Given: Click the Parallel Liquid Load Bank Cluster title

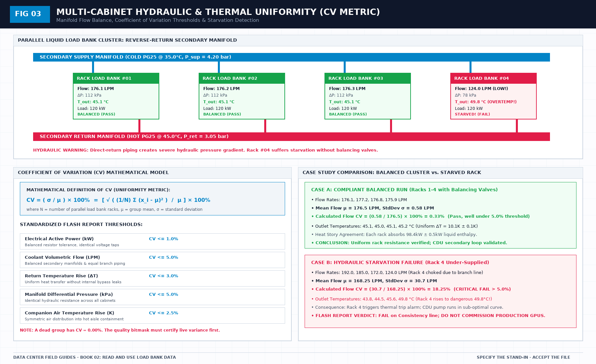Looking at the screenshot, I should (127, 40).
